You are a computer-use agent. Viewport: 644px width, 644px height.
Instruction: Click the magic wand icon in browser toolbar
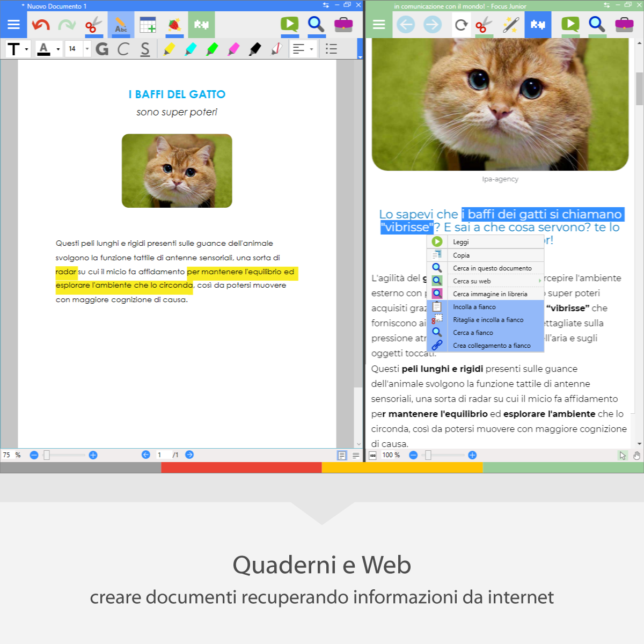click(511, 25)
